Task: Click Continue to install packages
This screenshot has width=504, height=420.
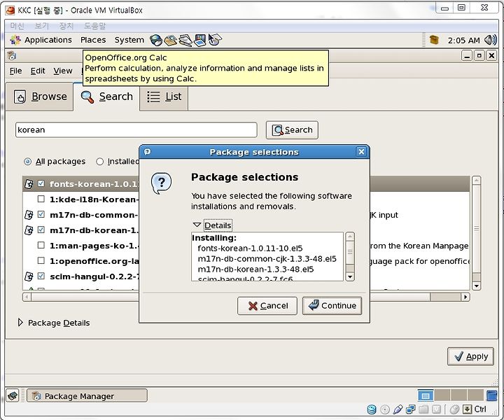Action: [332, 306]
